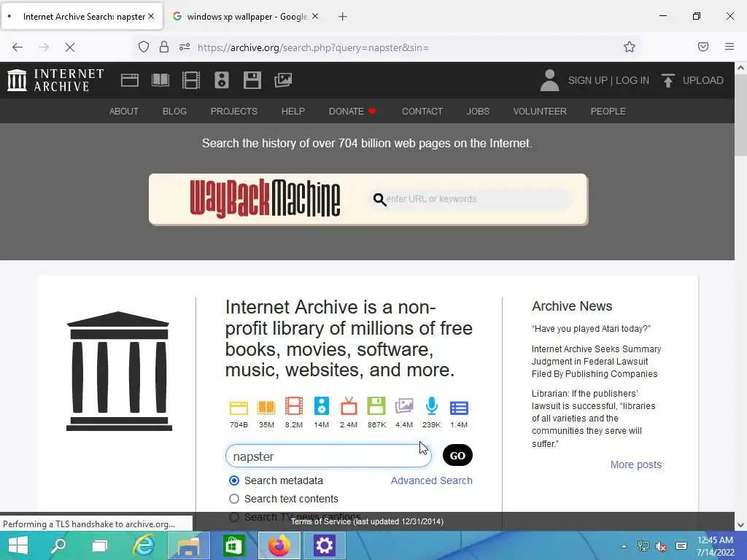Open the 2.4M TV collection icon
This screenshot has height=560, width=747.
tap(349, 406)
